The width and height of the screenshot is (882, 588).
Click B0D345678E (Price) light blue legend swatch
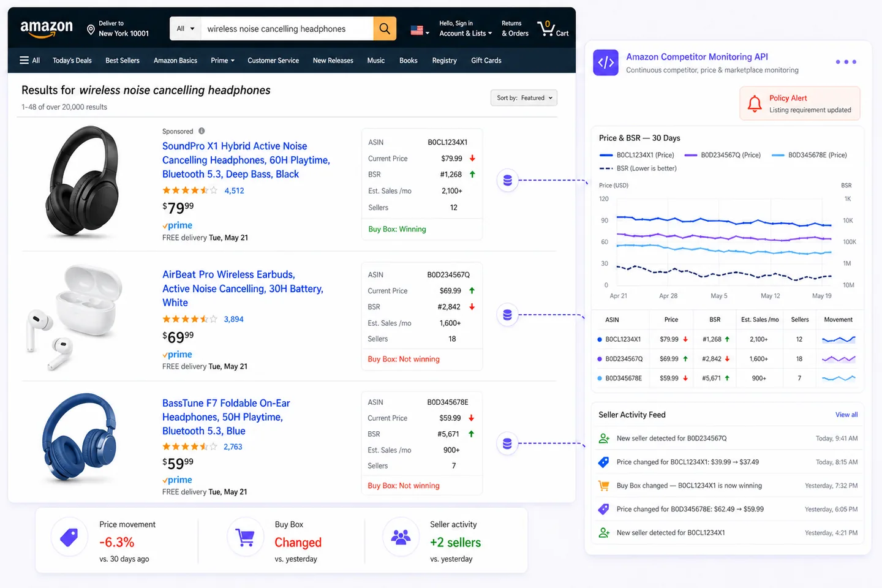point(778,156)
